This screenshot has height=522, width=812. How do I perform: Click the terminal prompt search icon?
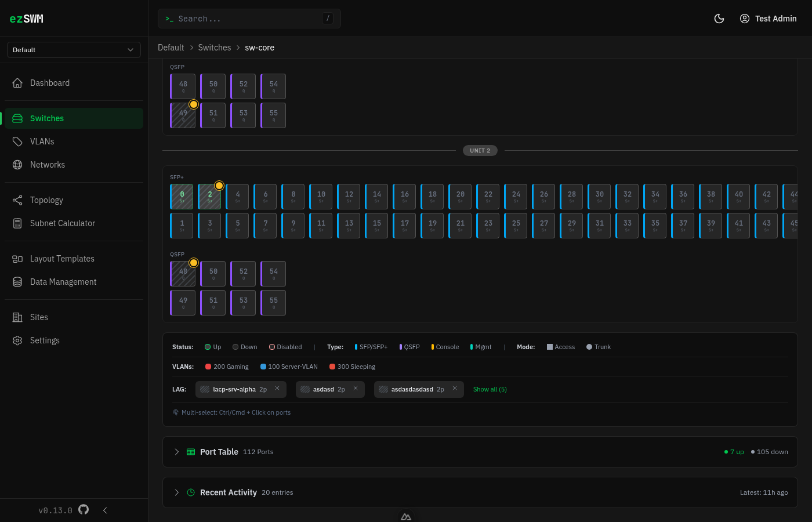(169, 19)
